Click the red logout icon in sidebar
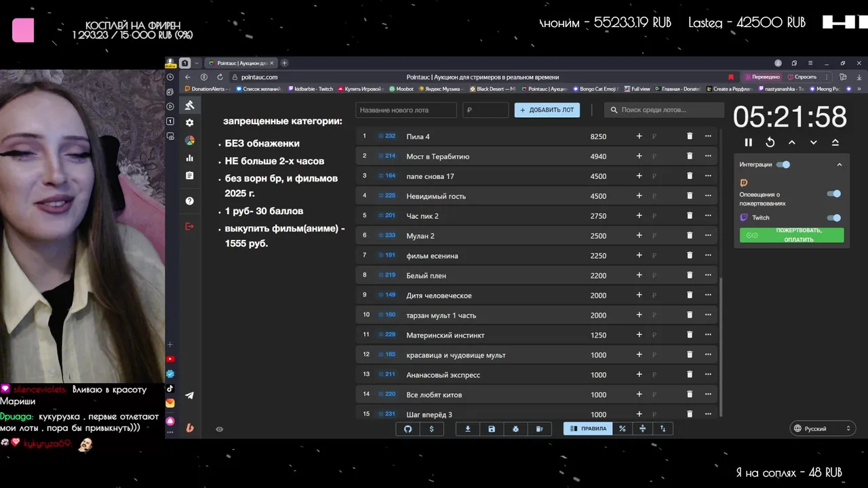The height and width of the screenshot is (488, 868). point(190,226)
